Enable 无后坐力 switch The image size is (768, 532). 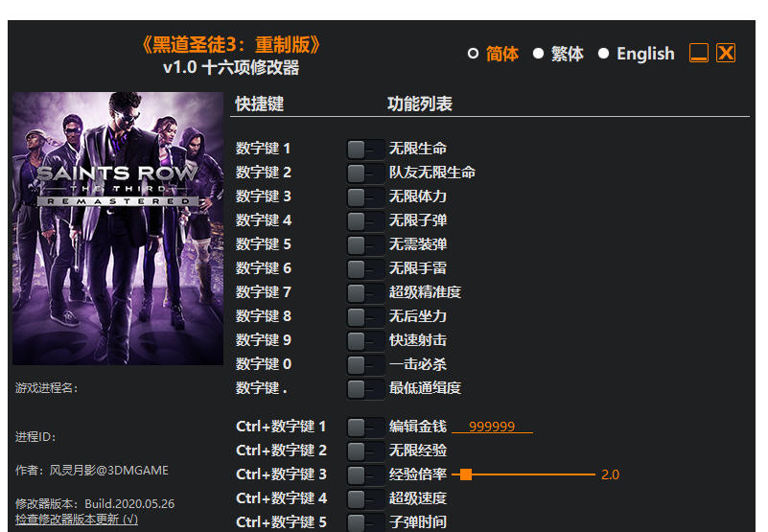coord(365,317)
